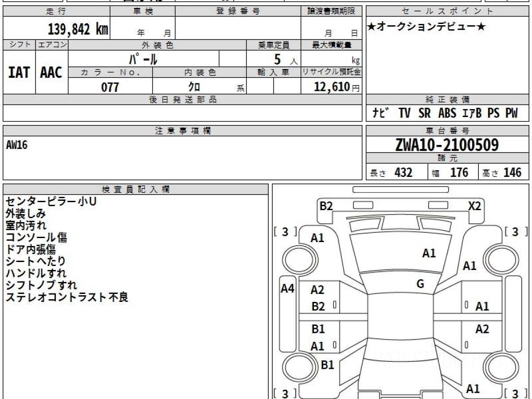Screen dimensions: 532x399
Task: Select the 室内汚れ inspector note
Action: (x=25, y=226)
